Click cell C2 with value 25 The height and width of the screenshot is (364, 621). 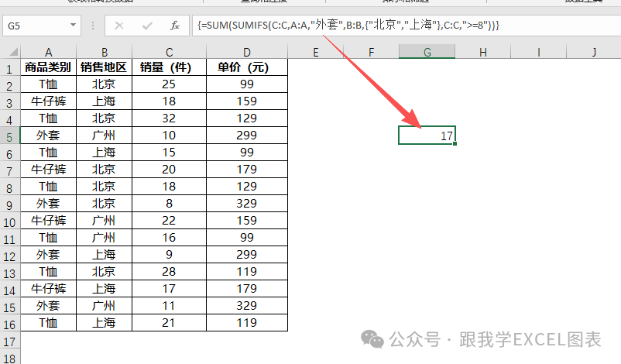pos(169,84)
